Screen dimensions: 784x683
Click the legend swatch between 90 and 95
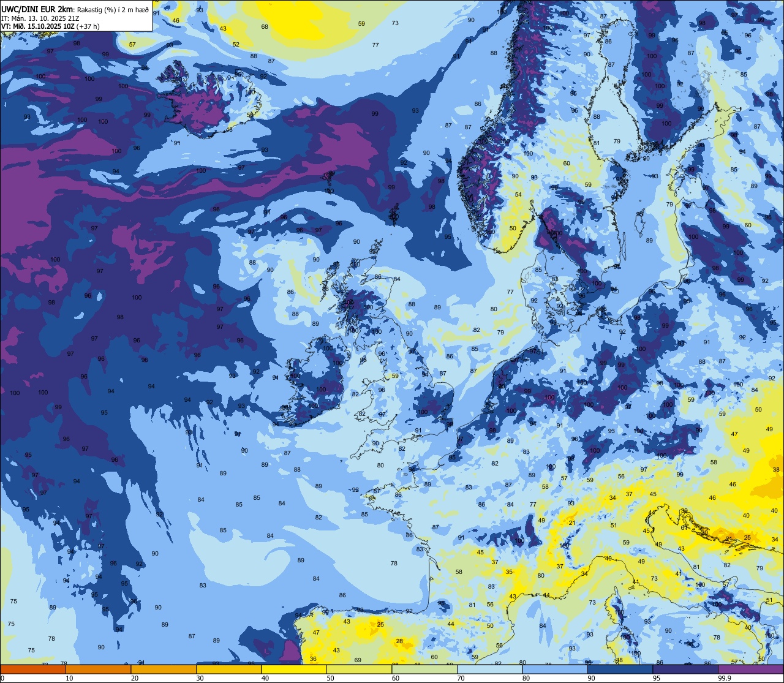point(620,669)
